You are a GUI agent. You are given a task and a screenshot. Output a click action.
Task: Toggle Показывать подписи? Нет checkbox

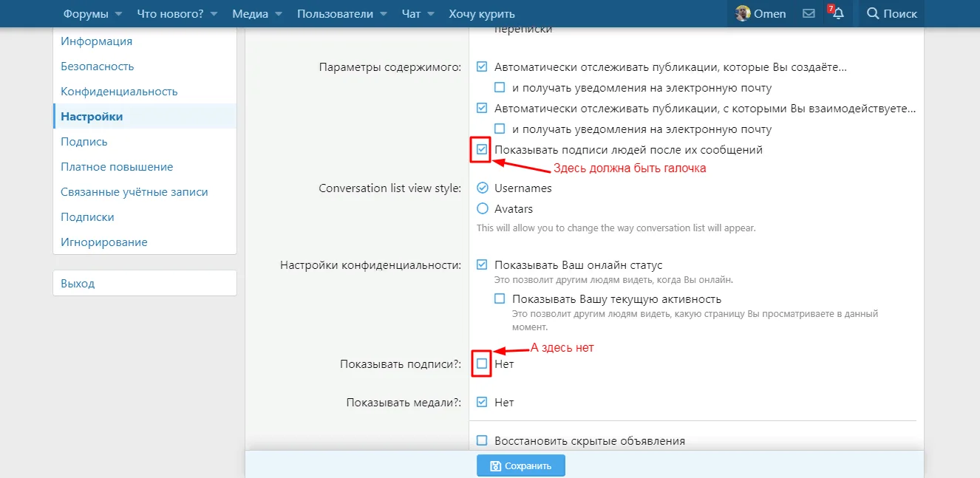482,363
